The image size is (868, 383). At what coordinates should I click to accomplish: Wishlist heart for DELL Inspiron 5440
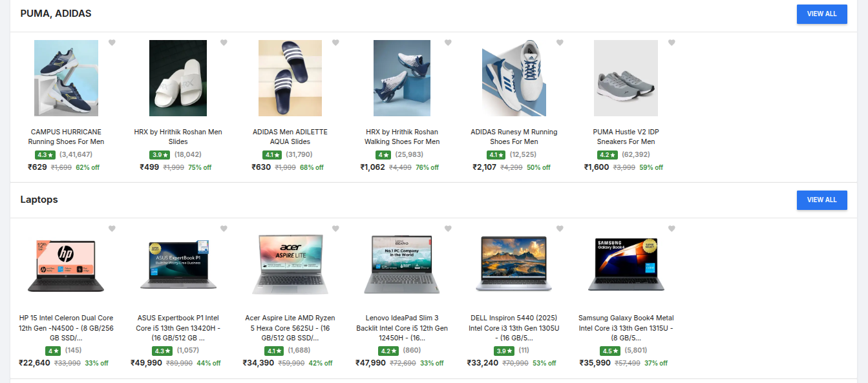tap(560, 229)
